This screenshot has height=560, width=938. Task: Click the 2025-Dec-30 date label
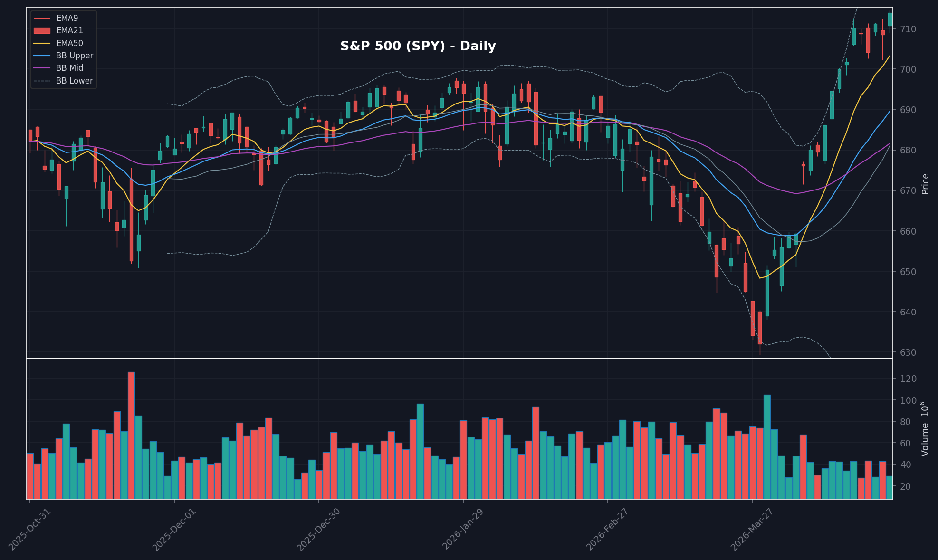pos(318,529)
